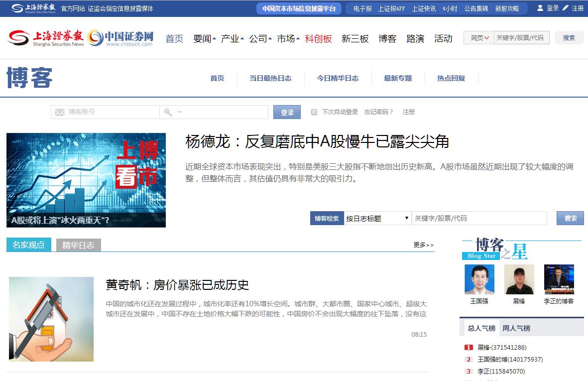588x381 pixels.
Task: Expand the 要闻 navigation menu
Action: pyautogui.click(x=204, y=38)
